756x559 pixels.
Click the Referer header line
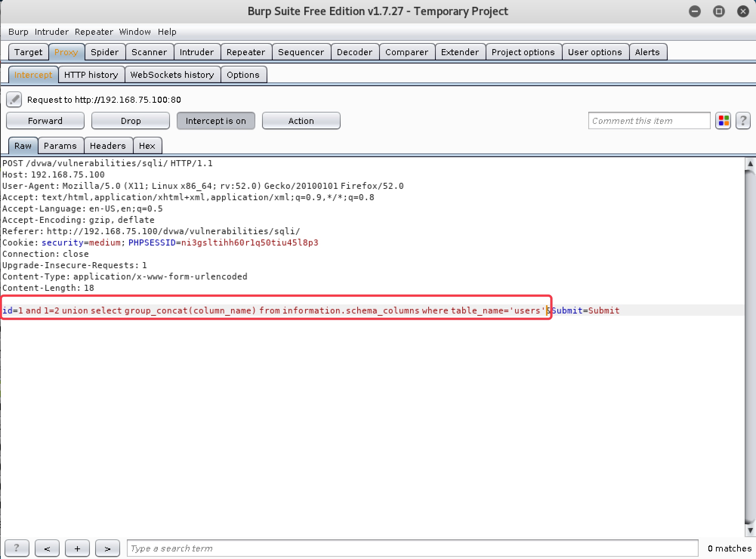151,231
